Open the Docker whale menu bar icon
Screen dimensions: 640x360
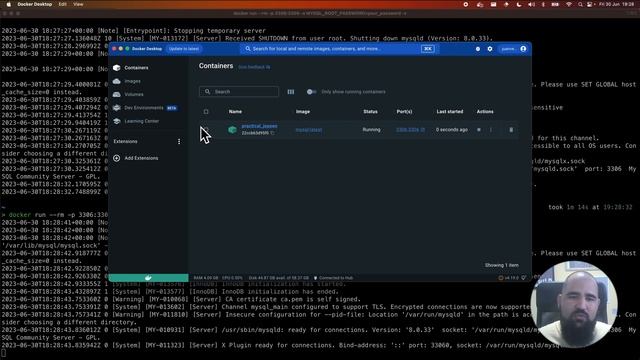point(480,4)
